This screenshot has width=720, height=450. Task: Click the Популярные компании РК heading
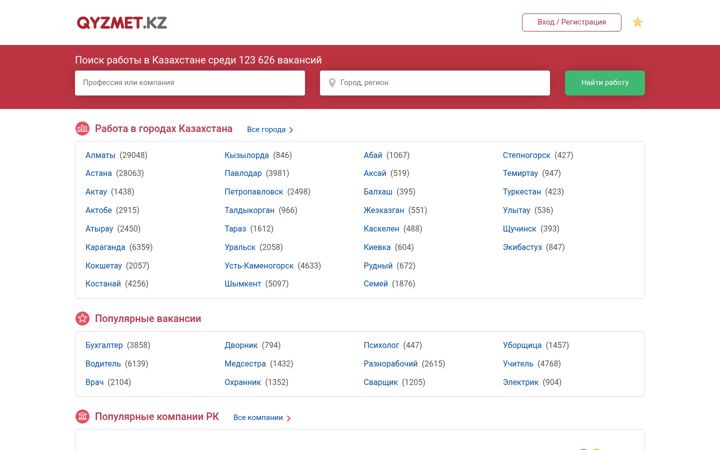(157, 416)
